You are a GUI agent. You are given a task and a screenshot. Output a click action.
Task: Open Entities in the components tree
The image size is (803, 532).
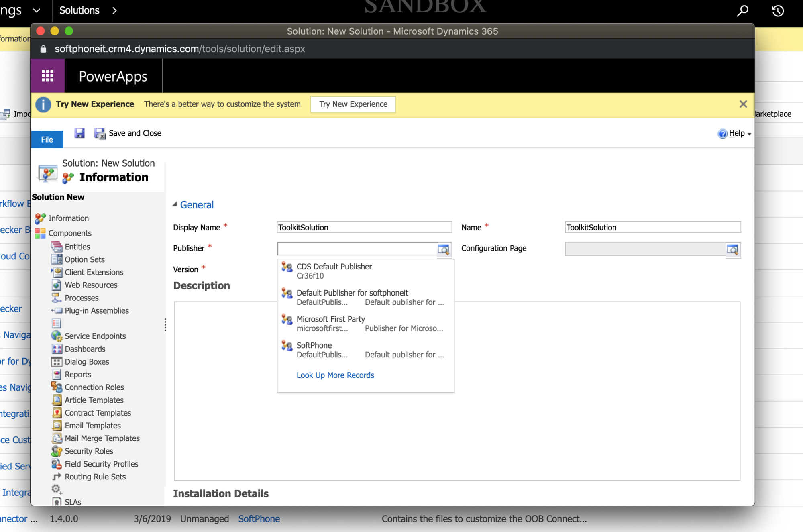coord(77,247)
